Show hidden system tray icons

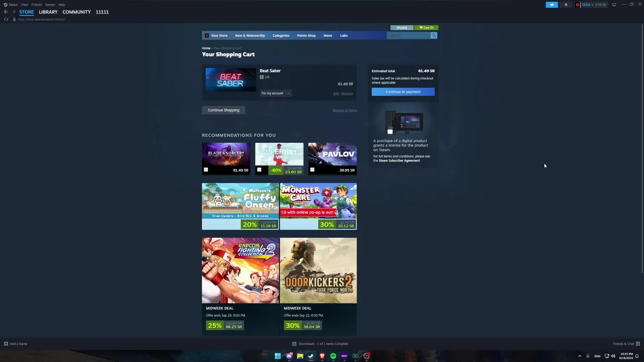(x=580, y=356)
